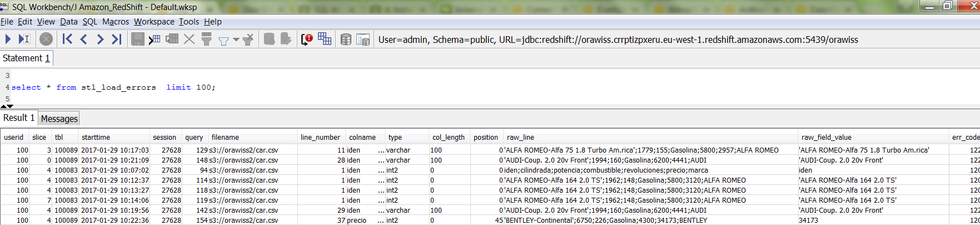Open the Help menu
Viewport: 980px width, 225px height.
pos(213,21)
